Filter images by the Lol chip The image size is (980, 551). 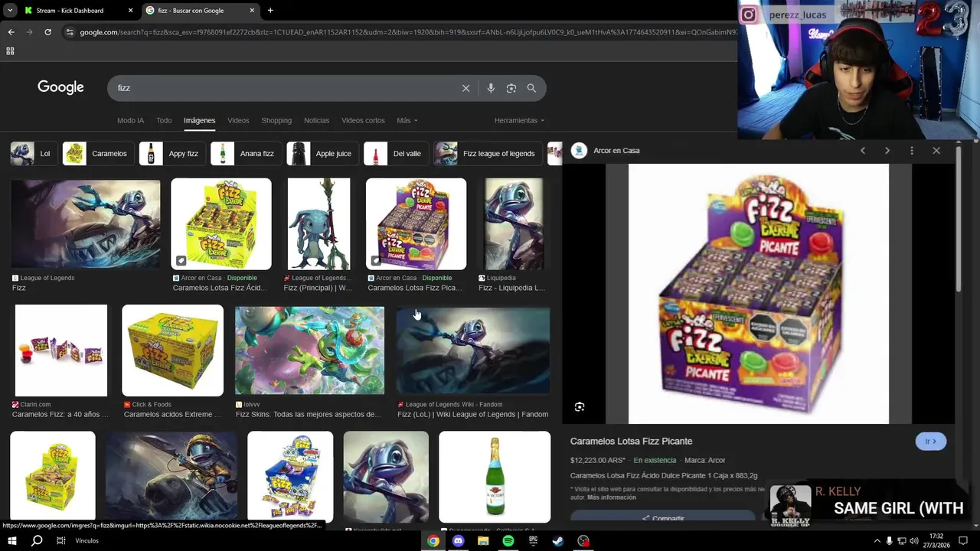[32, 154]
